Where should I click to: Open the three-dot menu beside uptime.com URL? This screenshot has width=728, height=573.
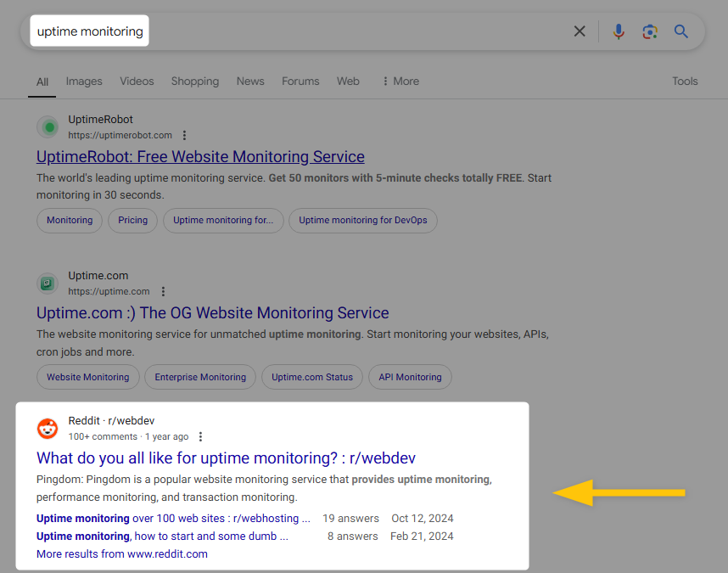click(x=163, y=292)
